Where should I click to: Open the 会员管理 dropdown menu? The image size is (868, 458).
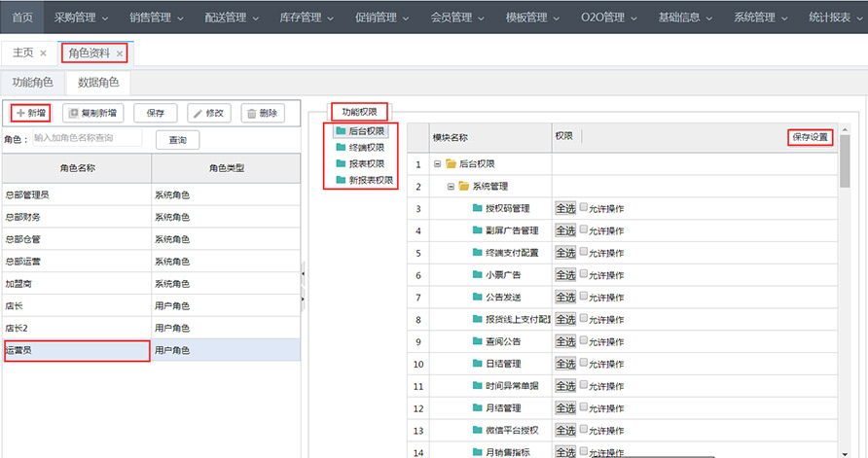tap(457, 18)
